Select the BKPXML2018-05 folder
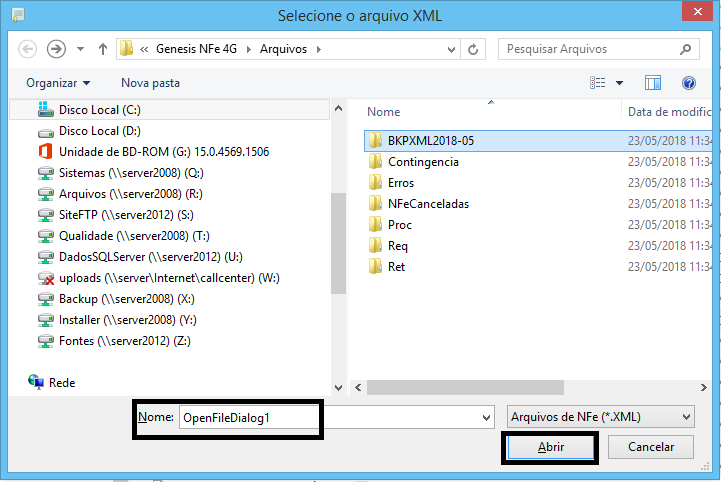 click(430, 141)
